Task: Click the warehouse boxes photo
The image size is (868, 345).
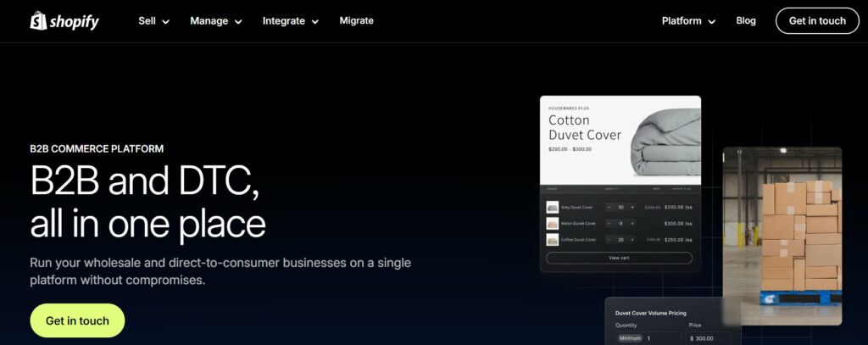Action: coord(782,236)
